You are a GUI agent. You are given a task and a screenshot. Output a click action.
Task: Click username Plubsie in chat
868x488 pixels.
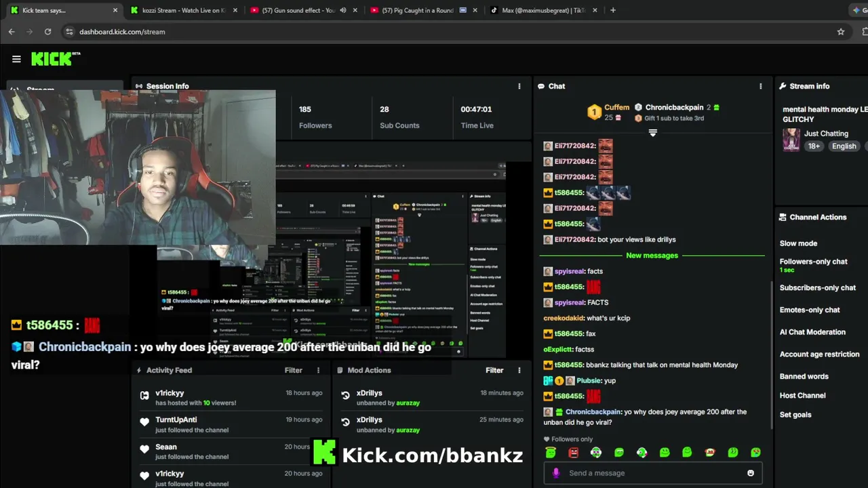[x=589, y=380]
